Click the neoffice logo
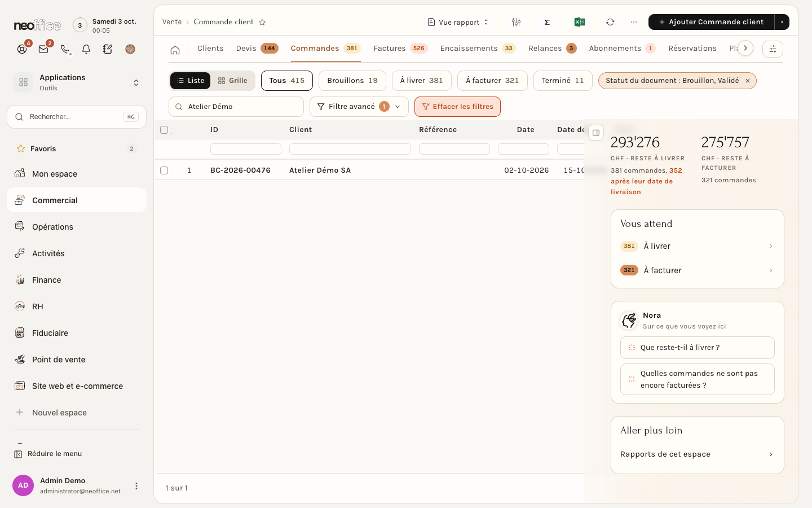The height and width of the screenshot is (508, 812). coord(37,25)
